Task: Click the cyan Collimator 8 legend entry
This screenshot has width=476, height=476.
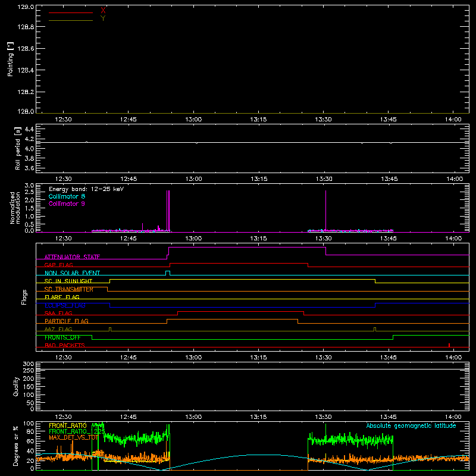Action: coord(67,196)
